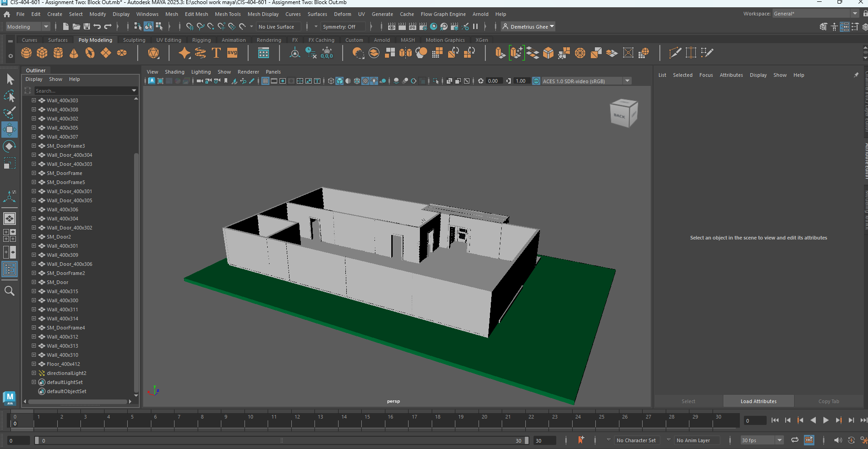This screenshot has width=868, height=449.
Task: Click the Multi-Cut tool icon
Action: [674, 53]
